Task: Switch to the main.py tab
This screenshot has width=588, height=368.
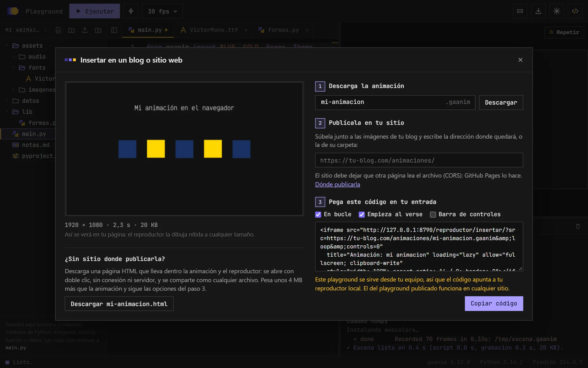Action: click(148, 30)
